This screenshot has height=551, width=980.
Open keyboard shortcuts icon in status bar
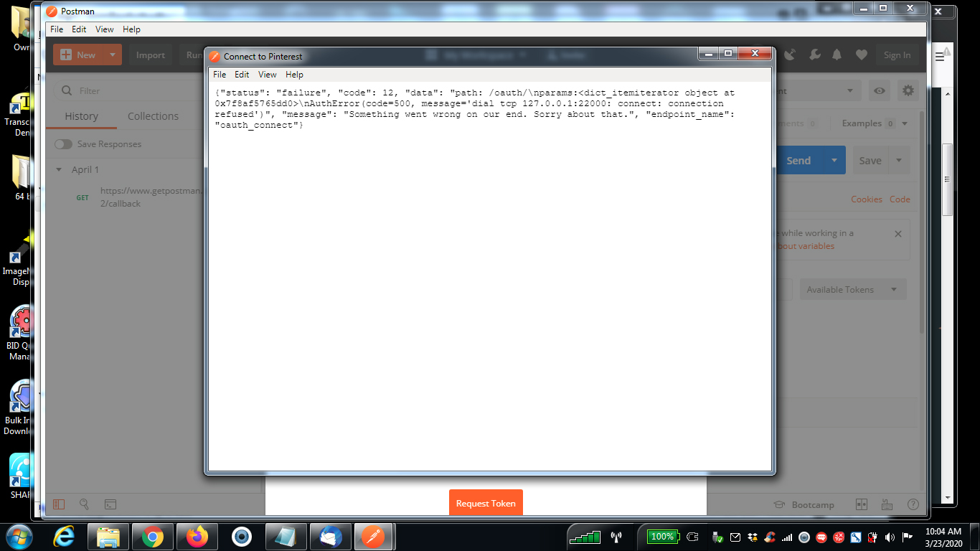pyautogui.click(x=887, y=504)
